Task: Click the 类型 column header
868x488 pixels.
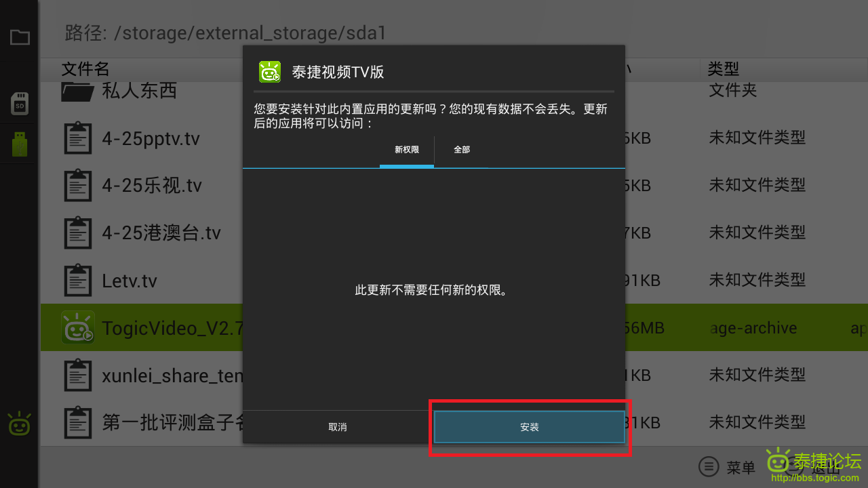Action: [x=724, y=68]
